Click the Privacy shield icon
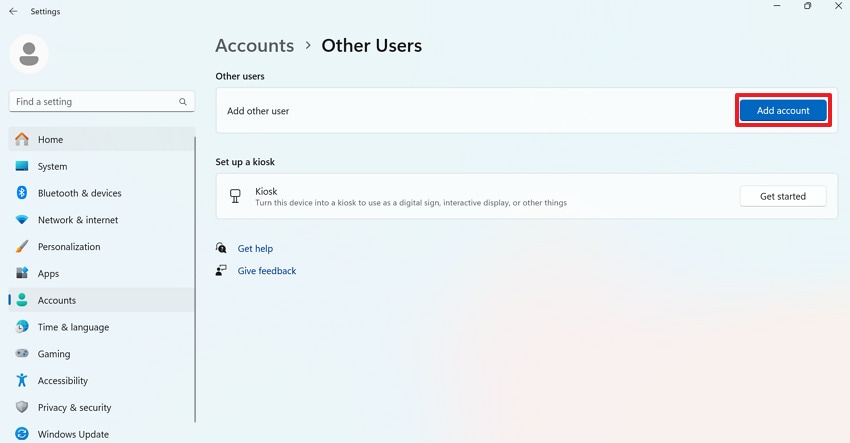This screenshot has width=850, height=443. coord(22,407)
